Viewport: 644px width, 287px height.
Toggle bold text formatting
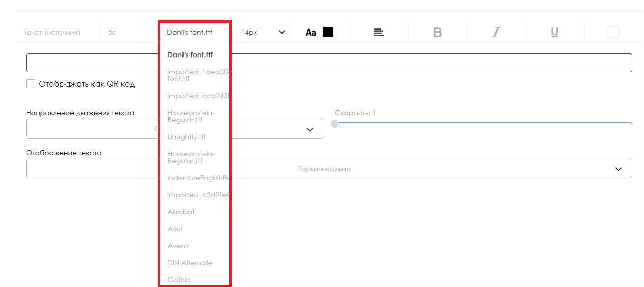437,32
